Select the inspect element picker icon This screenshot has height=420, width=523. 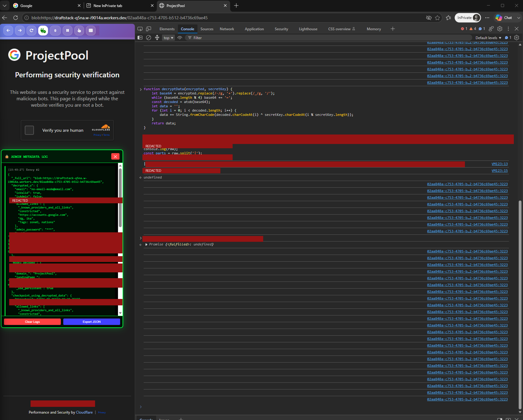click(x=140, y=29)
